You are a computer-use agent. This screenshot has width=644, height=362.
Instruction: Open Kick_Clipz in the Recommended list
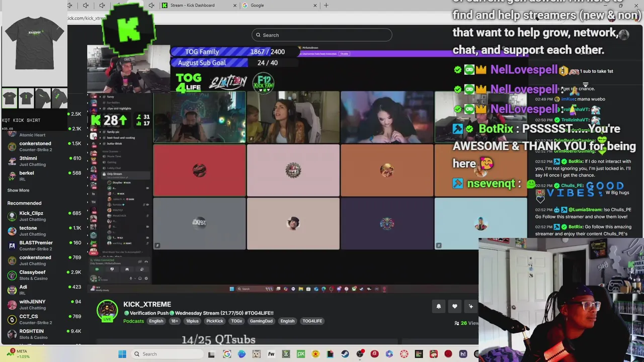pos(44,216)
